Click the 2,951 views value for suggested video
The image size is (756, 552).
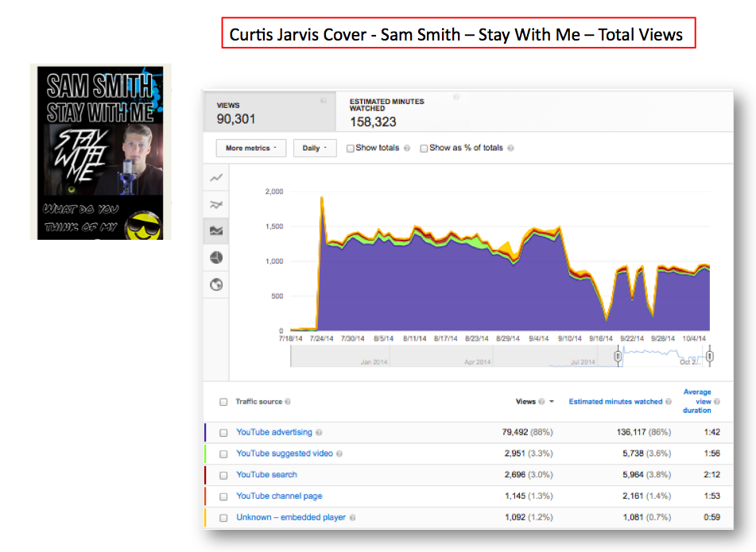515,454
